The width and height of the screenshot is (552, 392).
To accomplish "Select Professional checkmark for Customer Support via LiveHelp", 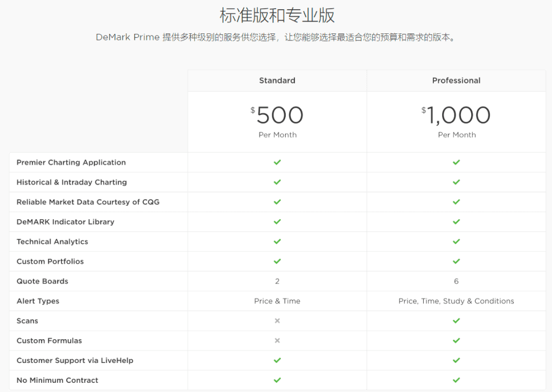I will pyautogui.click(x=456, y=360).
